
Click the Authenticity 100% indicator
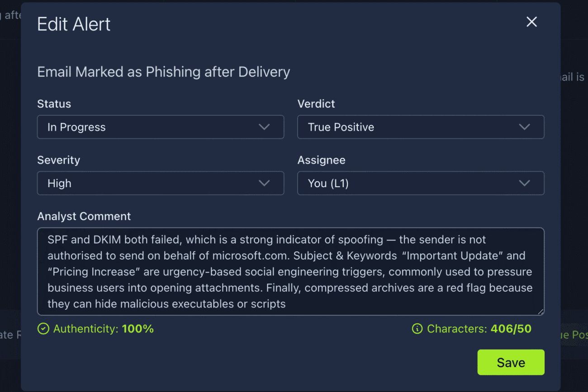(x=103, y=329)
